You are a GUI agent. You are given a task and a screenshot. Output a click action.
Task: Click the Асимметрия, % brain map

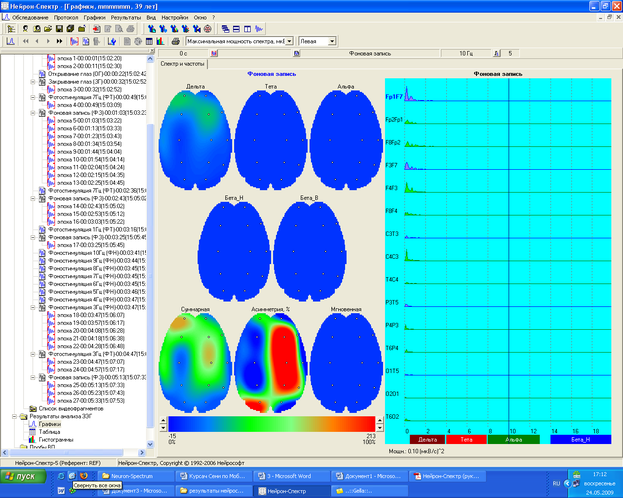[271, 362]
